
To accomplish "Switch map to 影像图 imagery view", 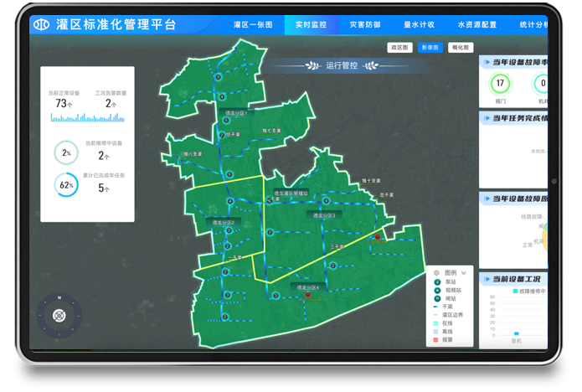I will coord(430,48).
